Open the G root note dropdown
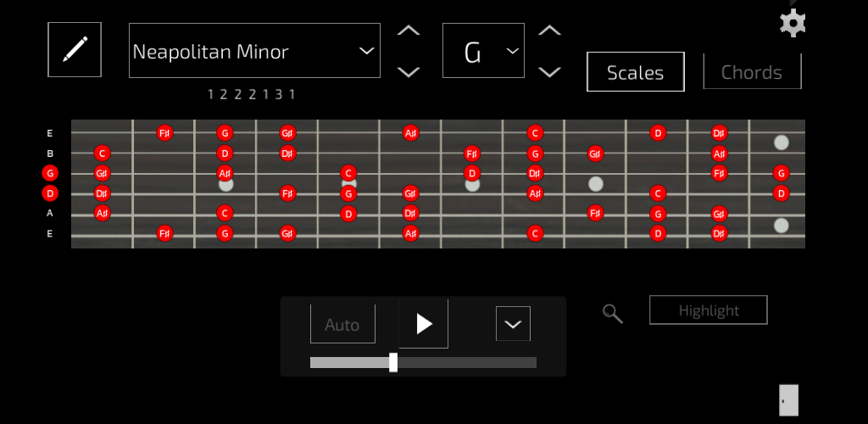Screen dimensions: 868x424 pos(483,51)
